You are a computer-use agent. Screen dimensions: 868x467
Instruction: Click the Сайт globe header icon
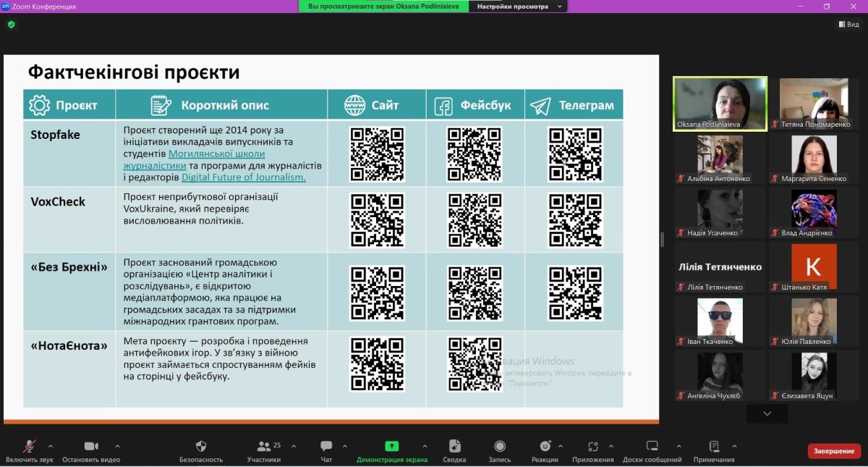[355, 106]
